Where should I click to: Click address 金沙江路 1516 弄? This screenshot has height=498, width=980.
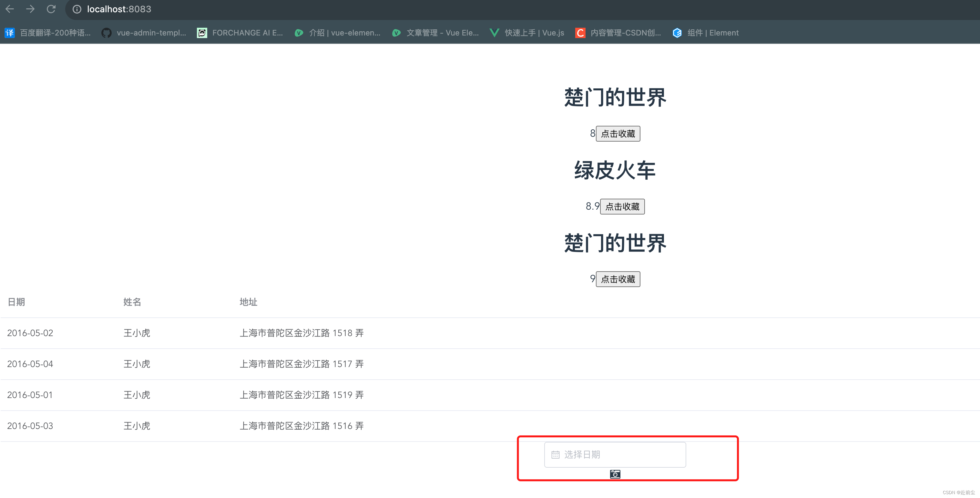pos(302,426)
